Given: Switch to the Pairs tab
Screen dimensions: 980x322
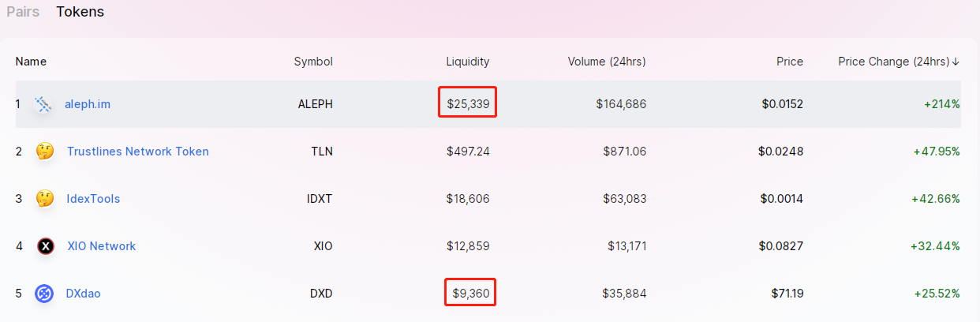Looking at the screenshot, I should click(x=23, y=12).
